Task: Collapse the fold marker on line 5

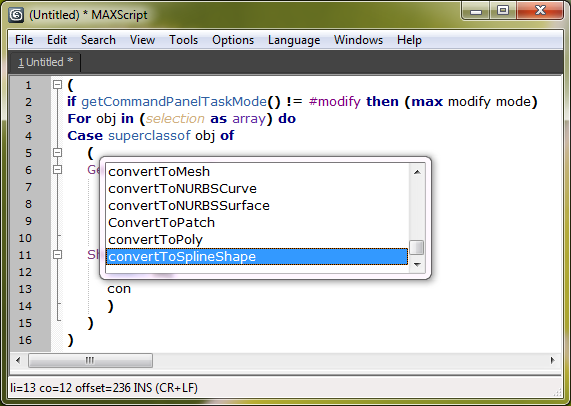Action: [57, 152]
